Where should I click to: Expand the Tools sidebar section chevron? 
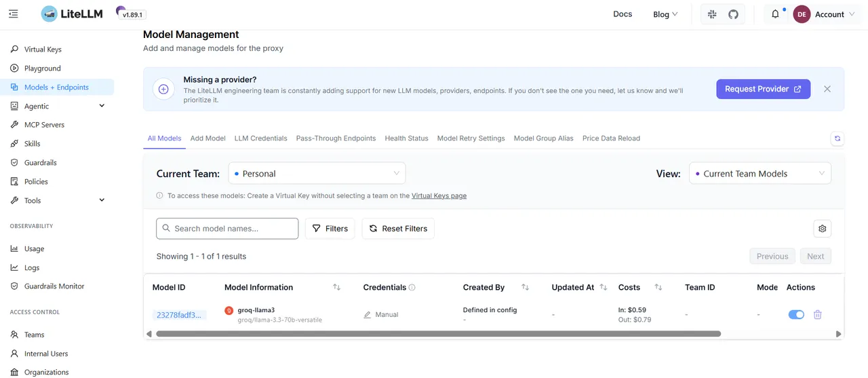102,200
